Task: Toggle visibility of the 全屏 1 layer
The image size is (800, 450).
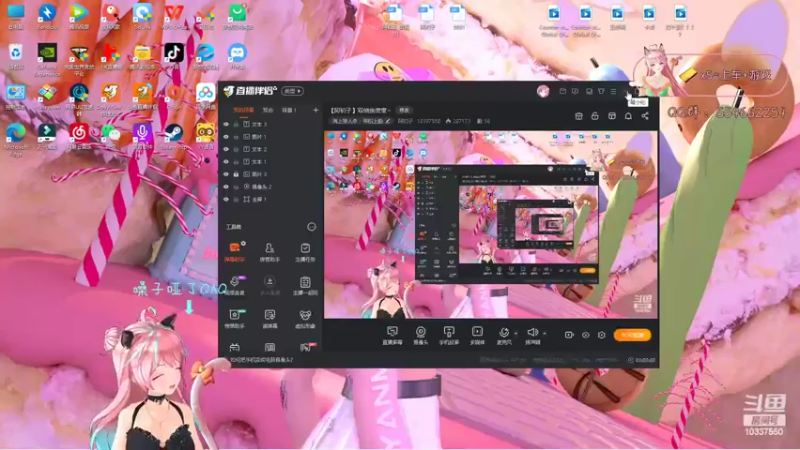Action: coord(226,199)
